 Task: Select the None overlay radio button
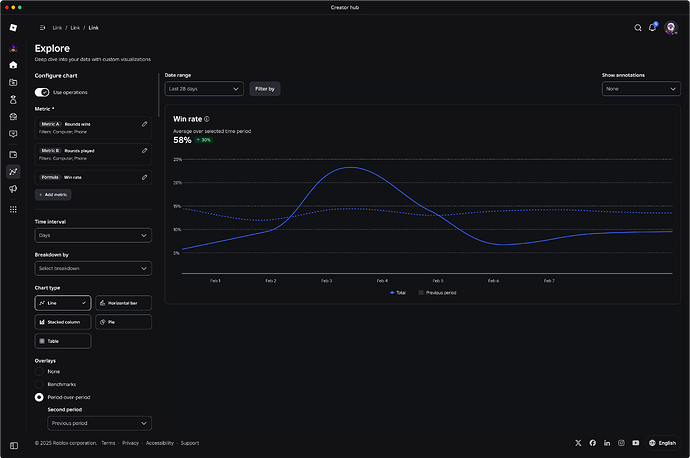click(39, 371)
